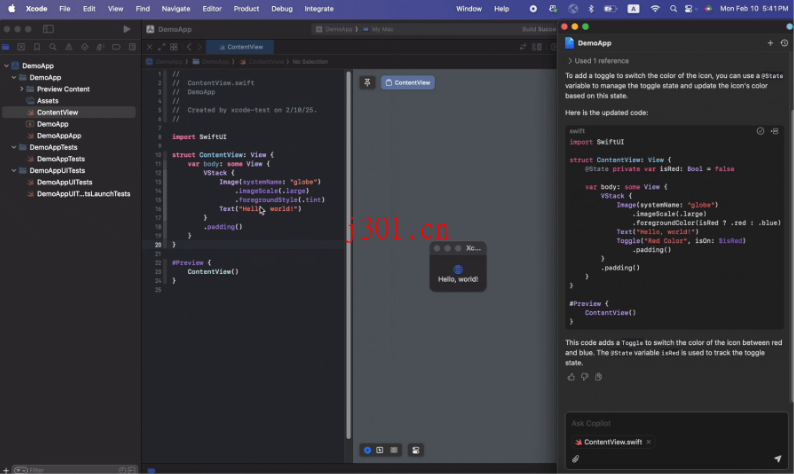Open the Navigate menu
This screenshot has height=474, width=794.
tap(176, 9)
